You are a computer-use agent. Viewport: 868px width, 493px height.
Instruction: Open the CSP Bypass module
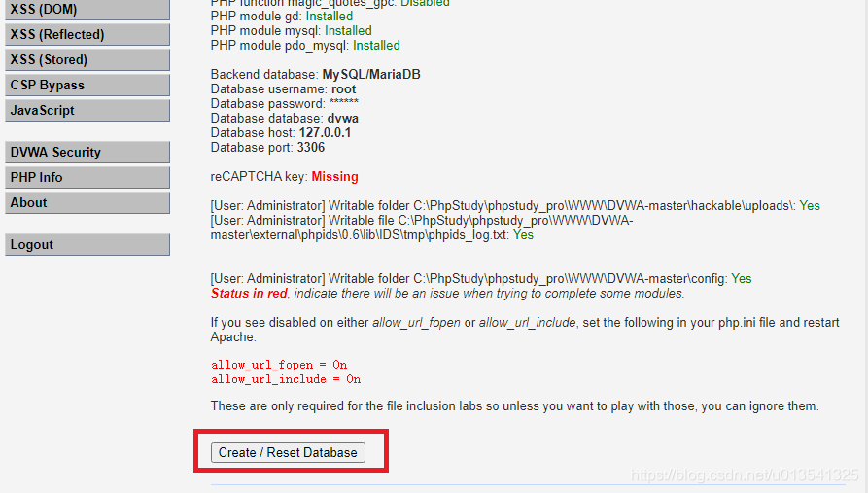click(86, 86)
